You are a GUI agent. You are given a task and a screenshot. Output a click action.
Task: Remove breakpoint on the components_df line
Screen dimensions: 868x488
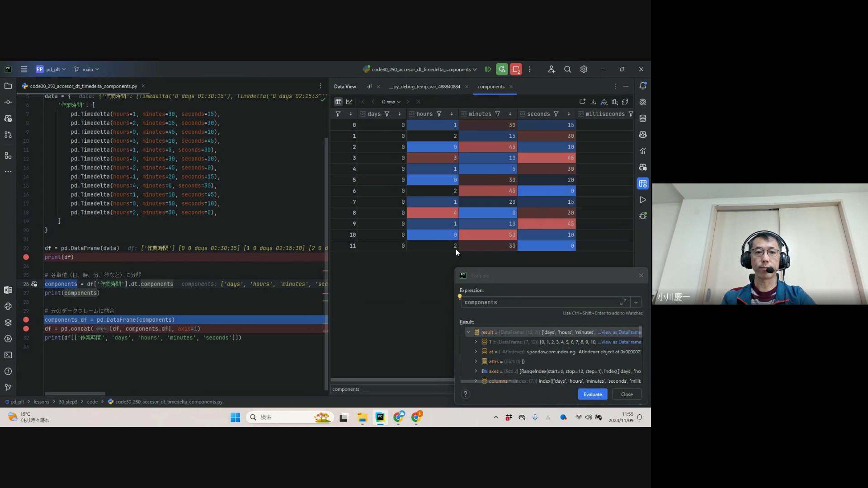(x=26, y=320)
